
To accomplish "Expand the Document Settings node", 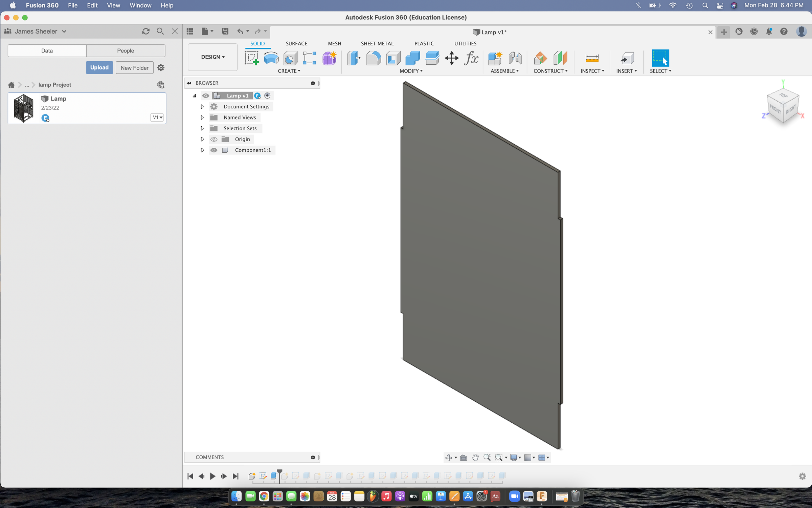I will [202, 106].
